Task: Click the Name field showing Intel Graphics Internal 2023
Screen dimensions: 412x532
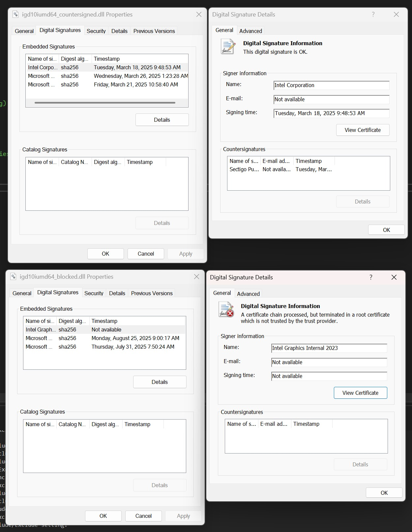Action: (x=329, y=348)
